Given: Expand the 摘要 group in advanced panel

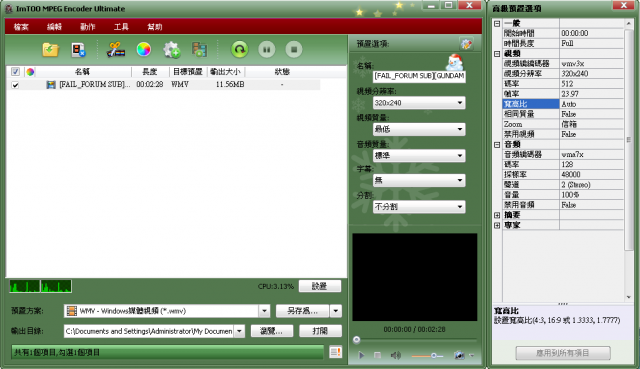Looking at the screenshot, I should pos(497,215).
